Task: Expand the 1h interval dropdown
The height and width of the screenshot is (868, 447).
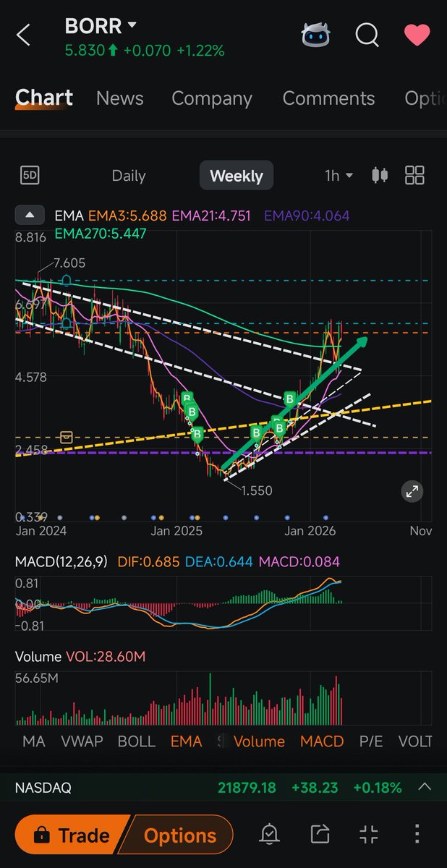Action: pos(339,176)
